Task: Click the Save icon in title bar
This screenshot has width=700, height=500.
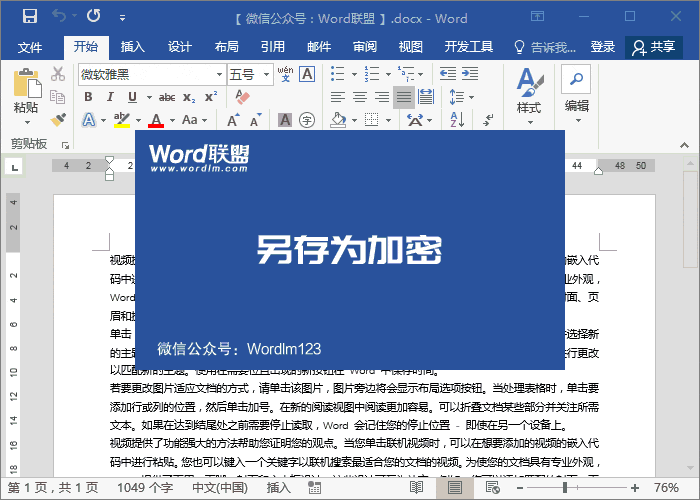Action: pos(29,17)
